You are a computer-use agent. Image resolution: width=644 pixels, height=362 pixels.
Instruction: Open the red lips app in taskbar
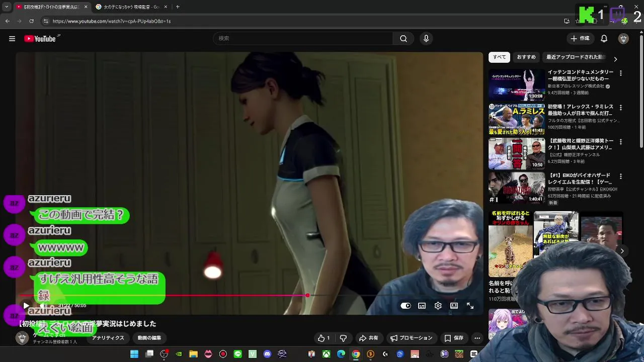tap(208, 354)
